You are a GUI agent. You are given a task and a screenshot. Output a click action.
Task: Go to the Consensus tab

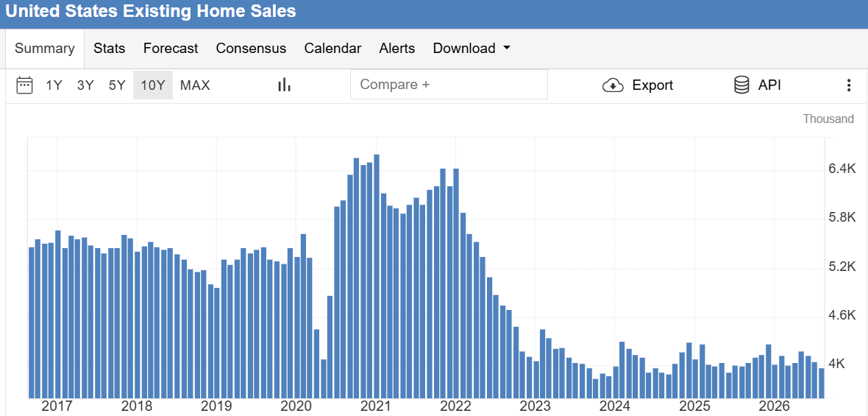pos(251,48)
